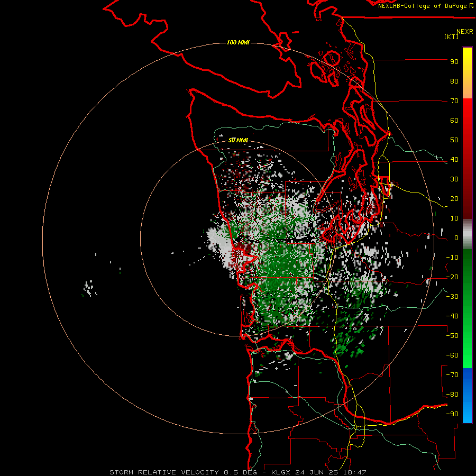Select the positive 10 scale value

click(x=454, y=218)
